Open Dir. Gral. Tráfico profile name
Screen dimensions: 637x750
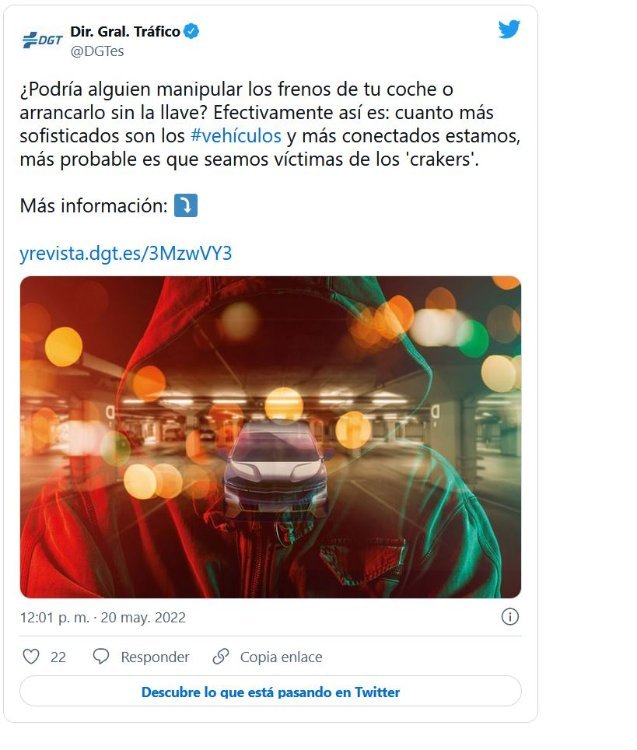tap(125, 32)
